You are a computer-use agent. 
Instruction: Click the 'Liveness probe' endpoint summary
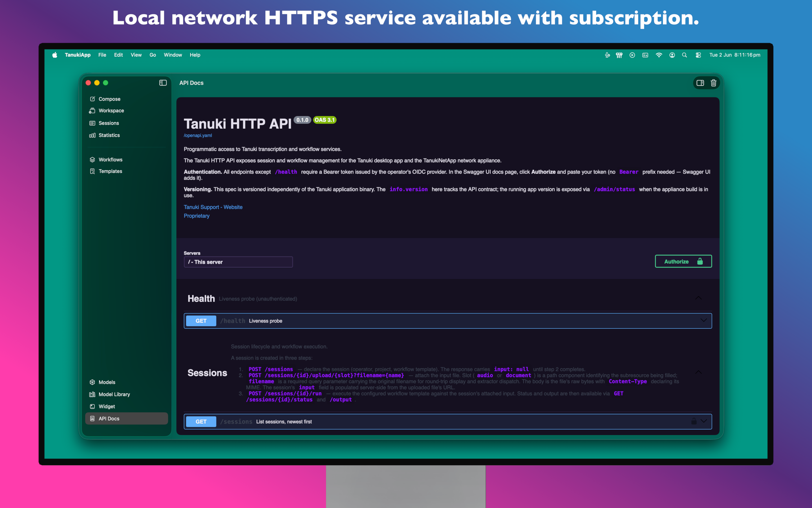265,321
